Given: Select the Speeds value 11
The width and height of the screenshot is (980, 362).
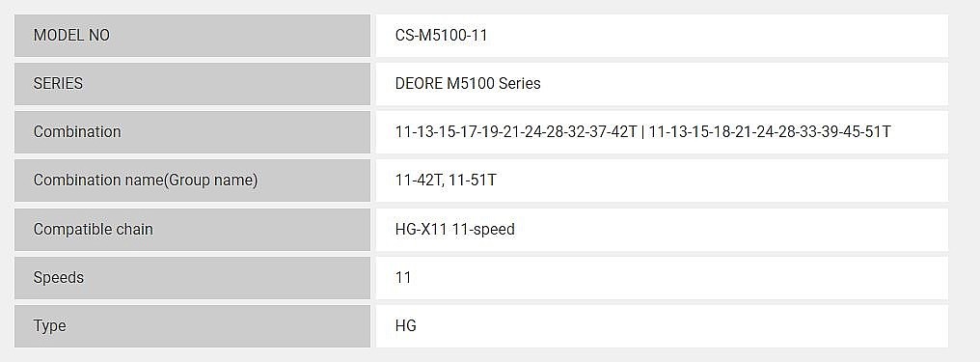Looking at the screenshot, I should (x=403, y=278).
